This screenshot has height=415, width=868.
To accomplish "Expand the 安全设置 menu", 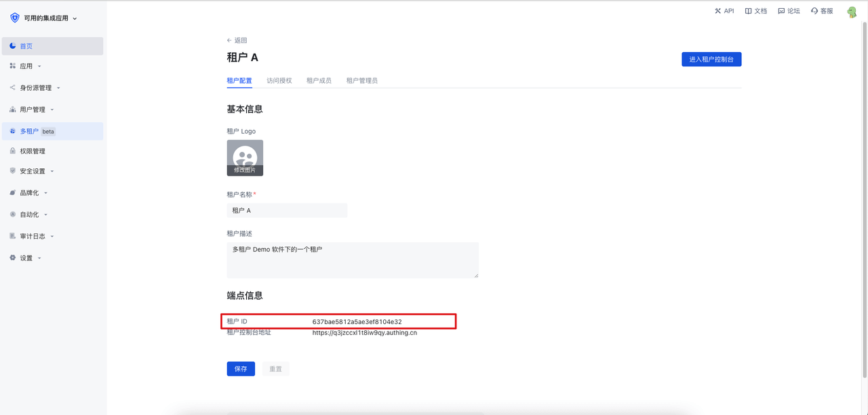I will point(33,172).
